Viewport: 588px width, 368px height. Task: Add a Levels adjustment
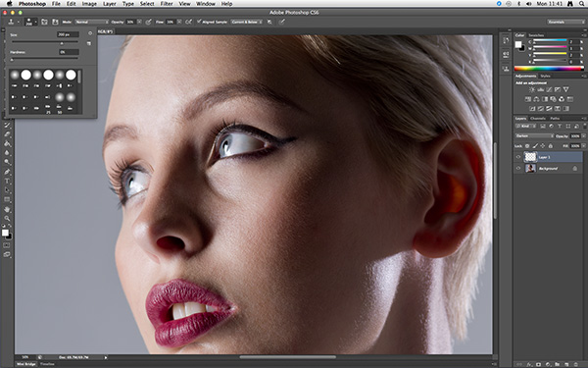[x=540, y=89]
